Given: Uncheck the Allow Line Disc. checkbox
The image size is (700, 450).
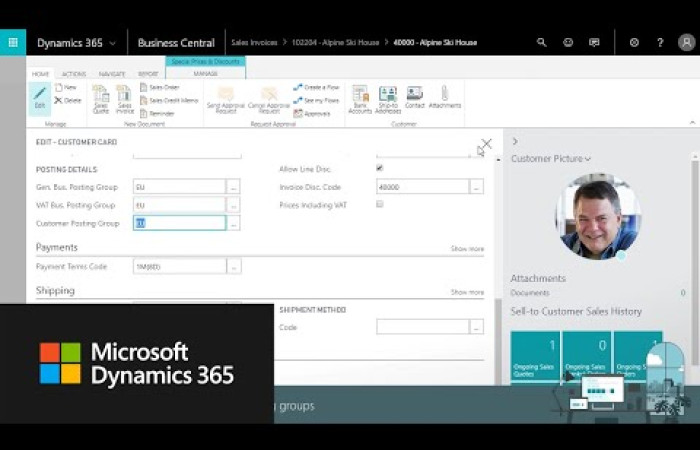Looking at the screenshot, I should 379,168.
